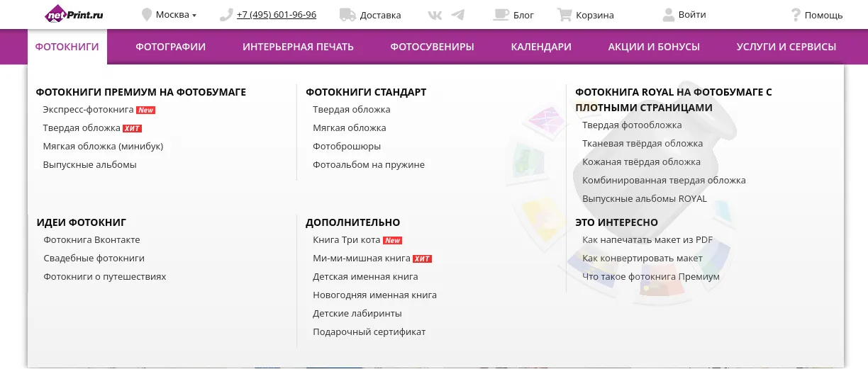Open the VK social network icon

point(436,14)
